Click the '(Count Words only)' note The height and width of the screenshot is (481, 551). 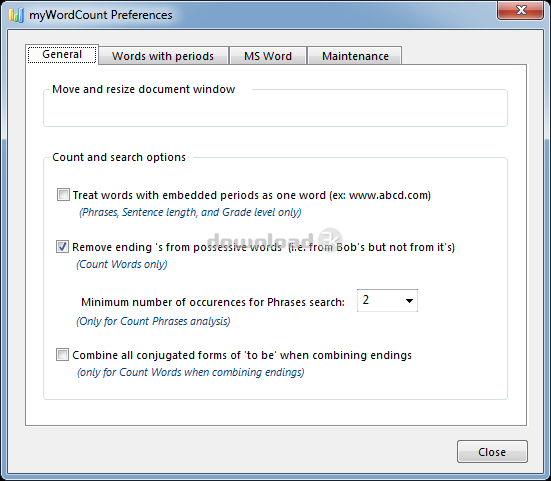point(122,264)
